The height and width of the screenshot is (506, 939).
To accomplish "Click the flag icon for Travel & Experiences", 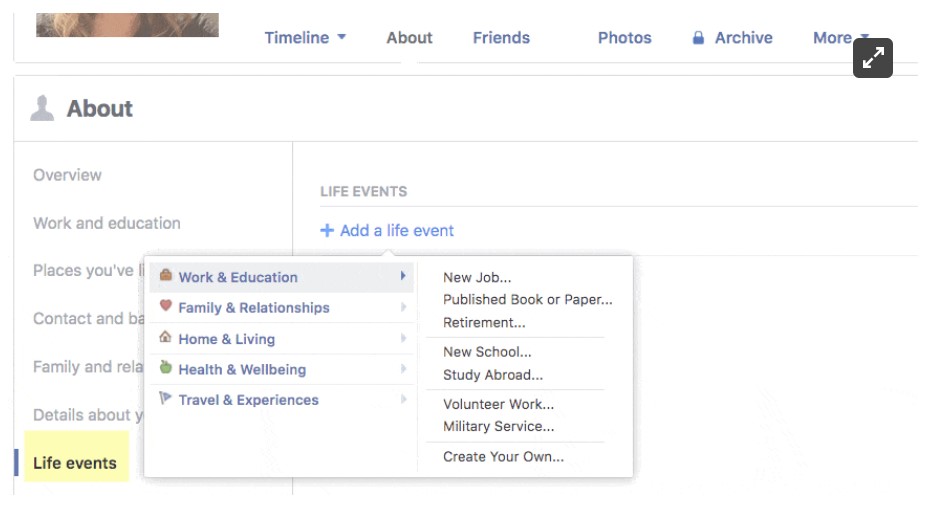I will click(165, 398).
